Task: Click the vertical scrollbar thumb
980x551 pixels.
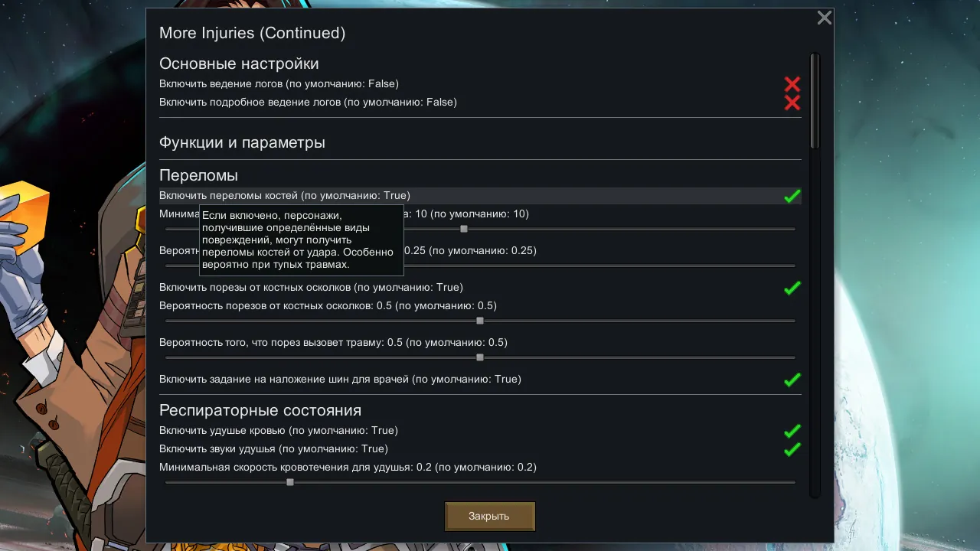Action: pyautogui.click(x=815, y=100)
